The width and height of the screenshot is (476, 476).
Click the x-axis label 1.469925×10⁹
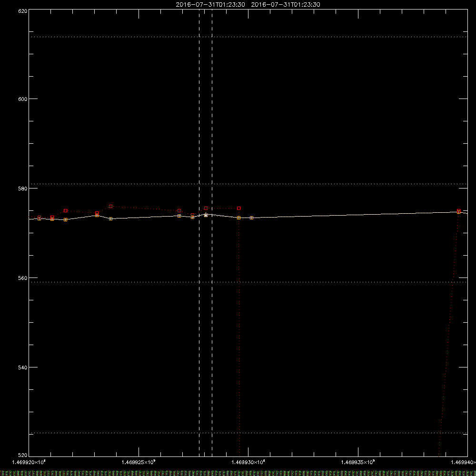click(x=139, y=462)
